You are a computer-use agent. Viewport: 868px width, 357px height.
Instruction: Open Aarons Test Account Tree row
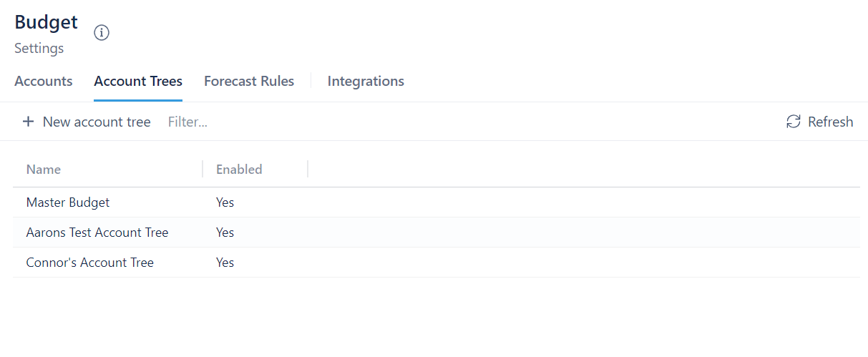97,233
